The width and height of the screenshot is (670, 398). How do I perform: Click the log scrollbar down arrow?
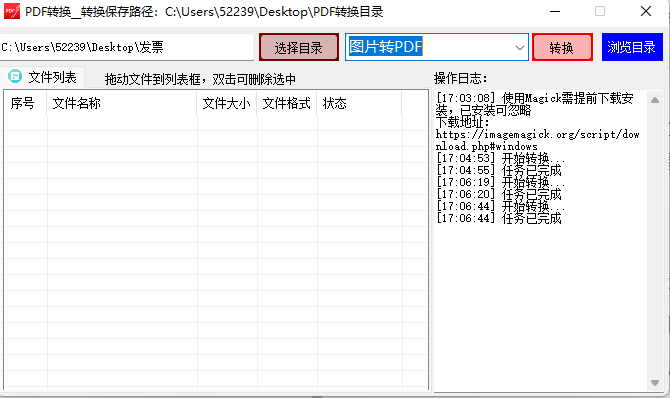pos(655,383)
